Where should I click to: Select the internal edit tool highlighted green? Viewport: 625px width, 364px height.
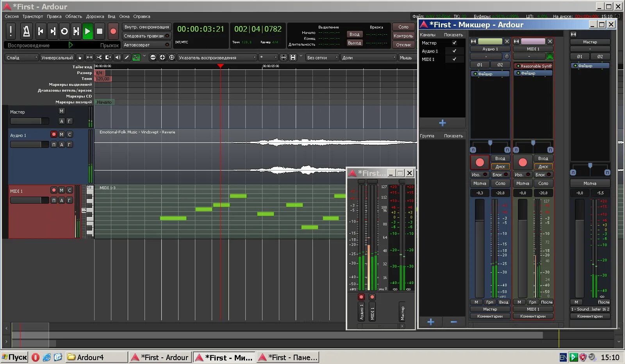click(x=136, y=57)
